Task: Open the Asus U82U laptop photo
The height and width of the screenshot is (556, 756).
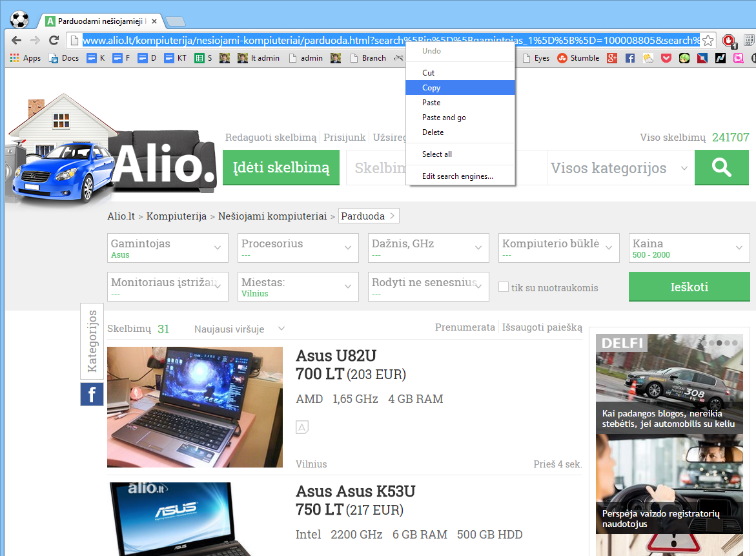Action: point(195,407)
